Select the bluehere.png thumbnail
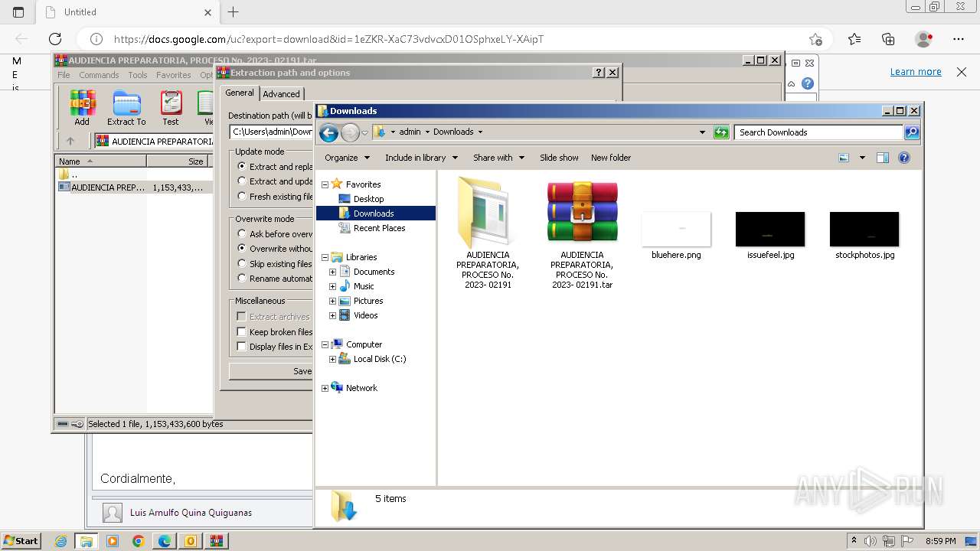This screenshot has width=980, height=551. (x=676, y=229)
